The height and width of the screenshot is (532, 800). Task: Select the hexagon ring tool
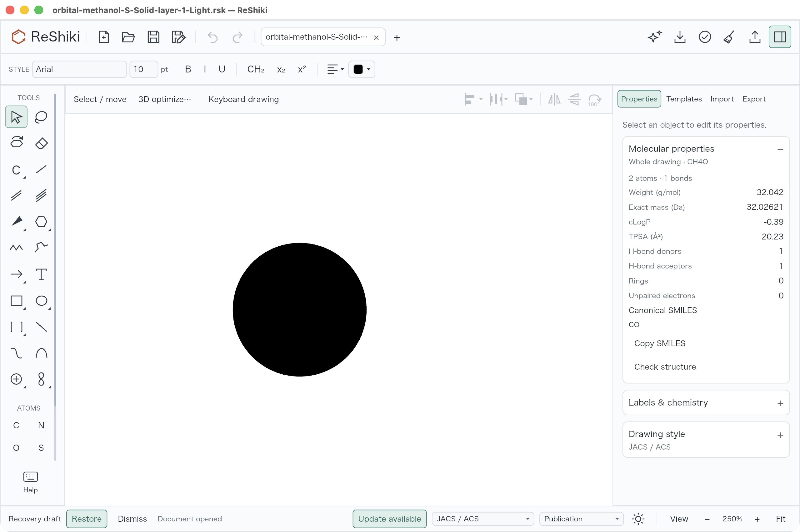(41, 222)
